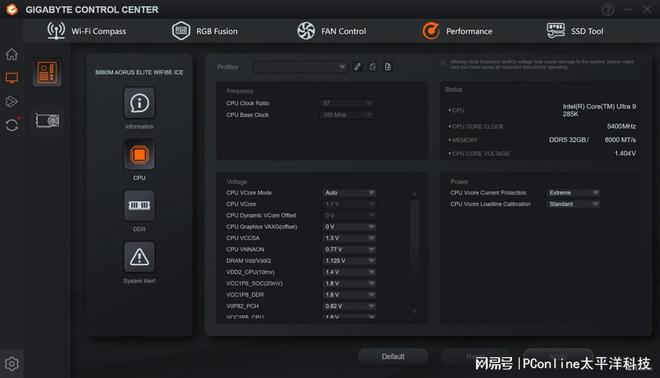This screenshot has height=378, width=660.
Task: Open the CPU Dynamic VCore Offset dropdown
Action: (x=349, y=216)
